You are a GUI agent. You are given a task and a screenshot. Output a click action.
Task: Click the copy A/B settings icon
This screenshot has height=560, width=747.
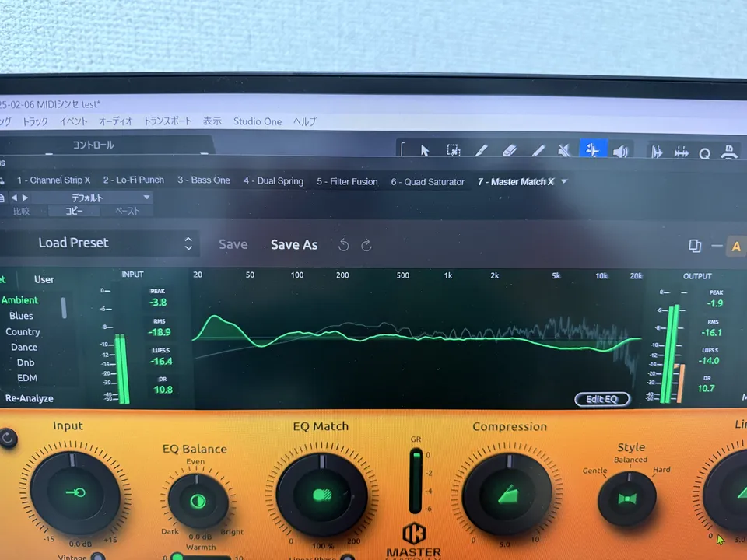695,247
